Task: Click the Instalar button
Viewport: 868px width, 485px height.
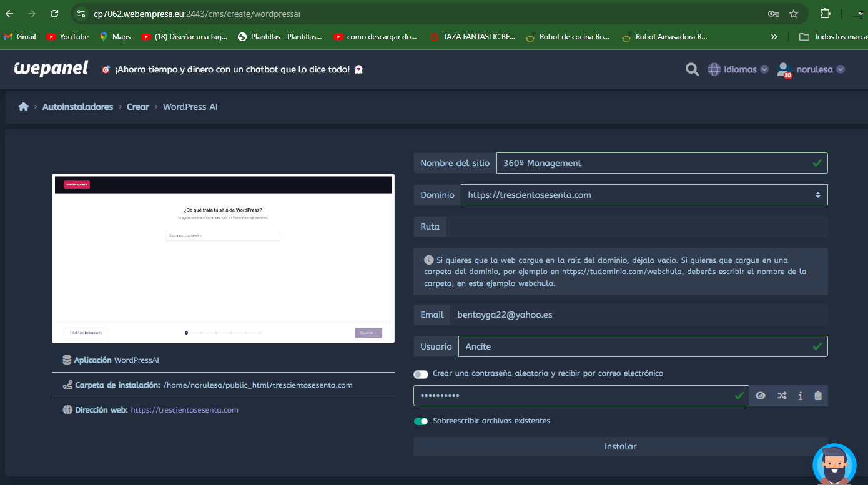Action: [x=620, y=446]
